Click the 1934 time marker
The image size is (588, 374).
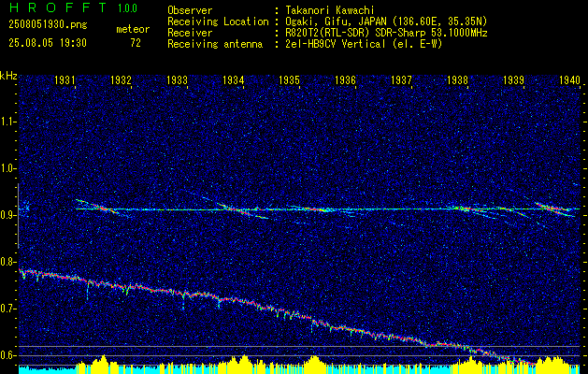234,79
